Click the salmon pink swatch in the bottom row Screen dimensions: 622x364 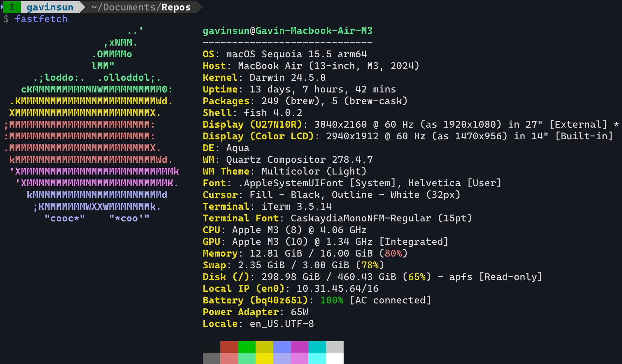[x=229, y=358]
